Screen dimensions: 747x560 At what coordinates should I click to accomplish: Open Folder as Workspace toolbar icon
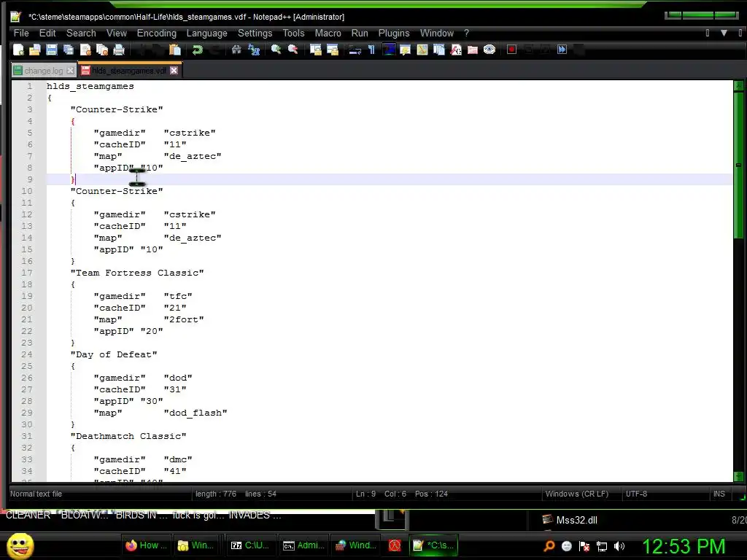coord(473,50)
